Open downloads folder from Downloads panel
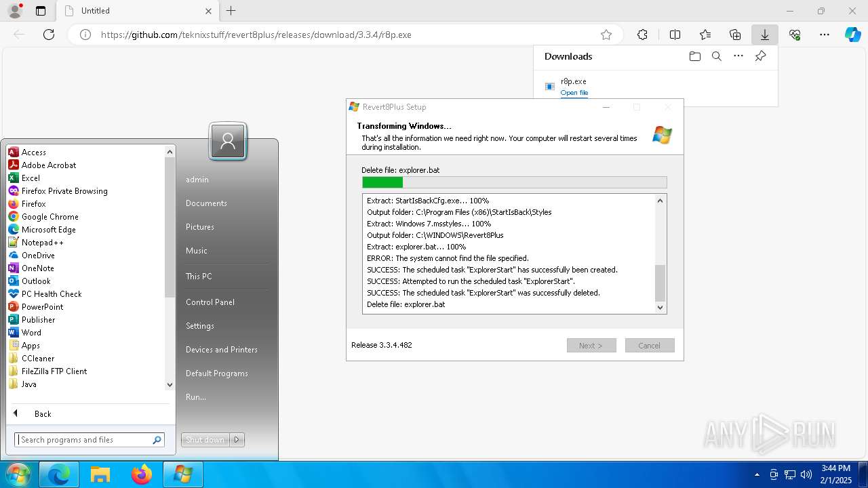 (x=694, y=56)
